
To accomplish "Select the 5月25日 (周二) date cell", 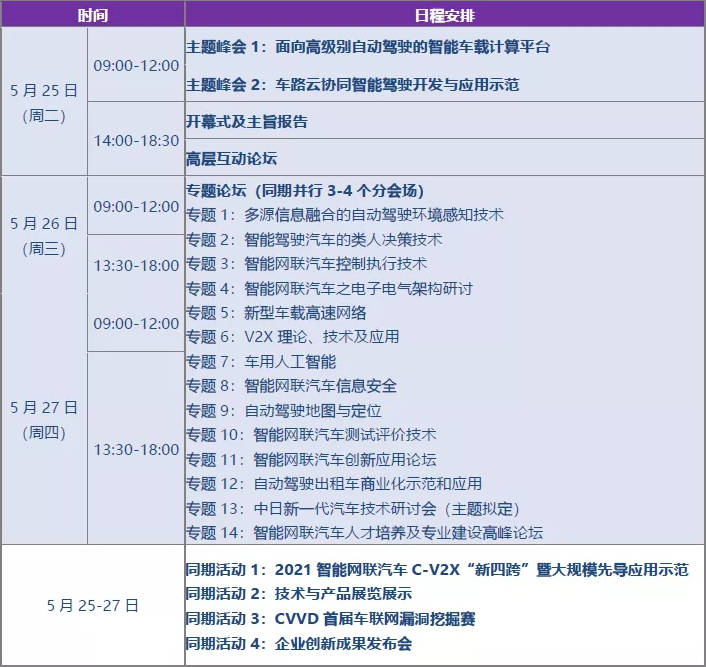I will (44, 102).
